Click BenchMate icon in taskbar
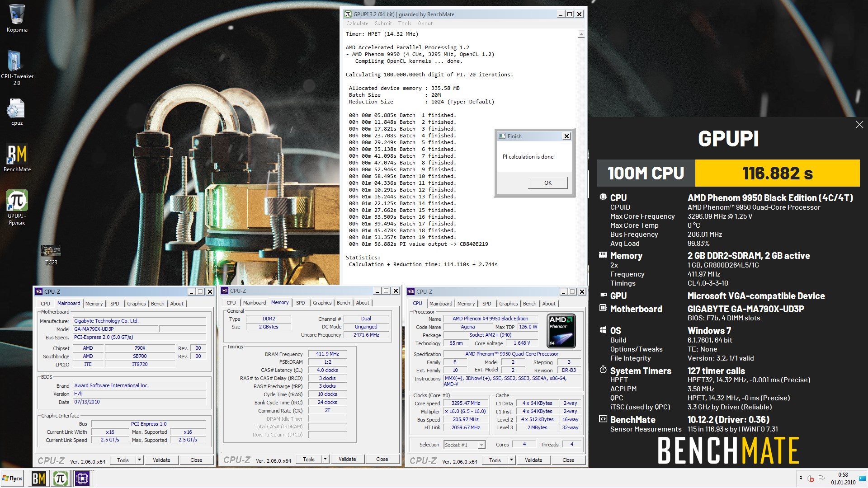 click(38, 478)
